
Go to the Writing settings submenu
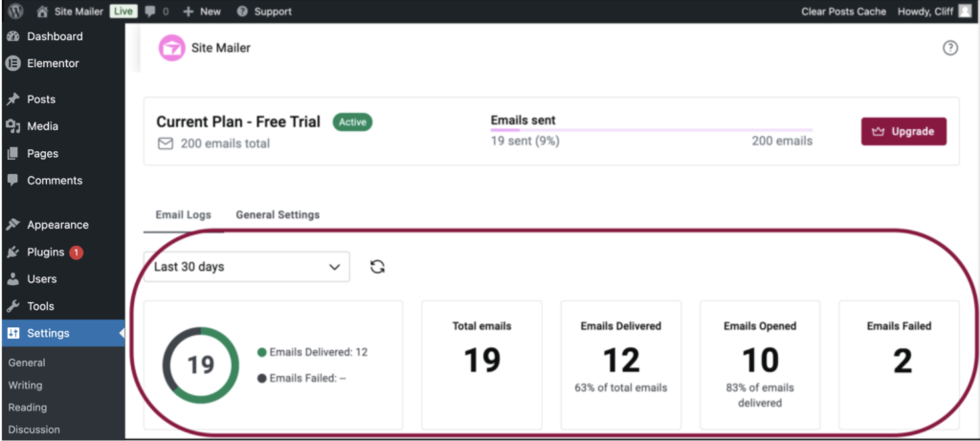click(25, 386)
